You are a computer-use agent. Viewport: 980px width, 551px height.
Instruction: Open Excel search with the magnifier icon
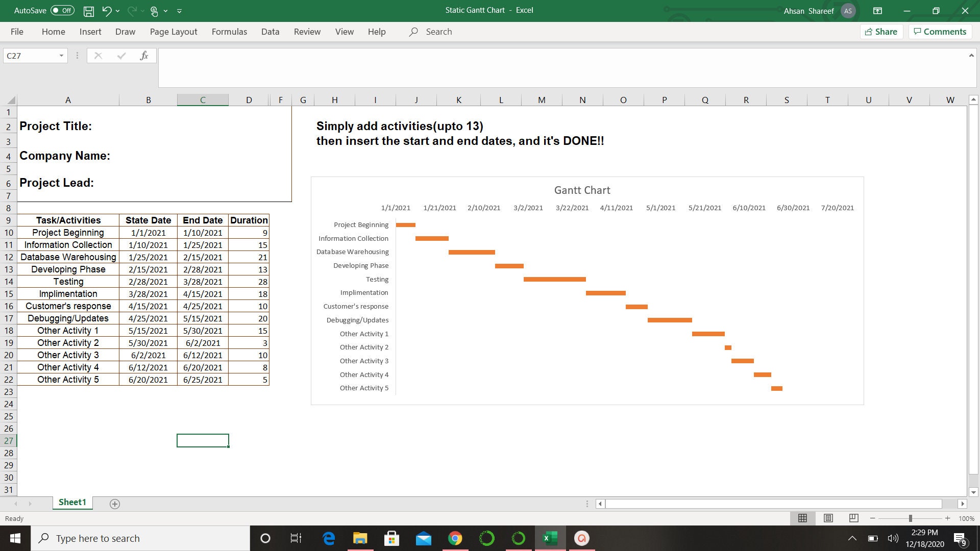(413, 32)
